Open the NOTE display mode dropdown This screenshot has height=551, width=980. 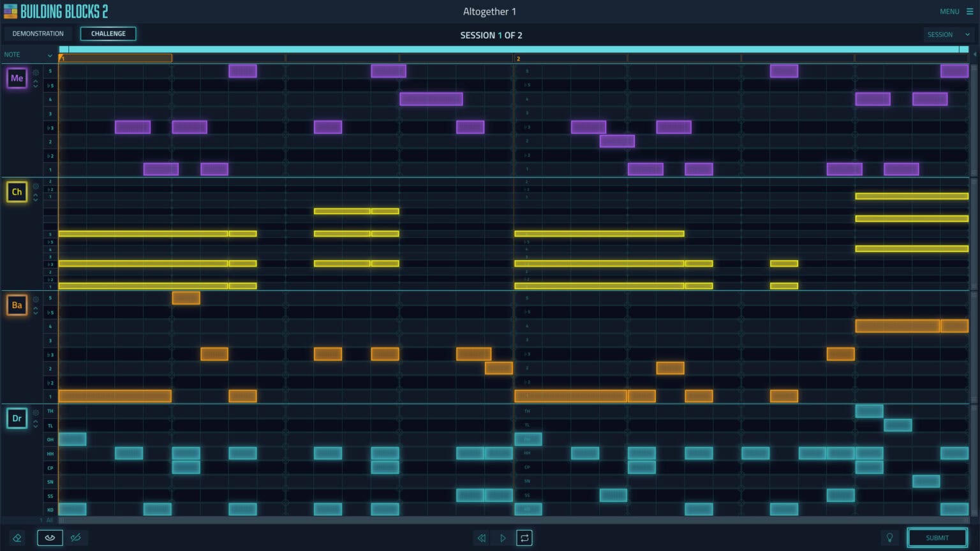pos(29,55)
